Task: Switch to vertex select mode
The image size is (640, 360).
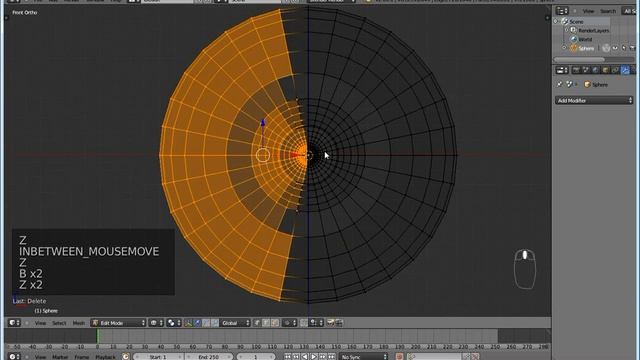Action: point(258,323)
